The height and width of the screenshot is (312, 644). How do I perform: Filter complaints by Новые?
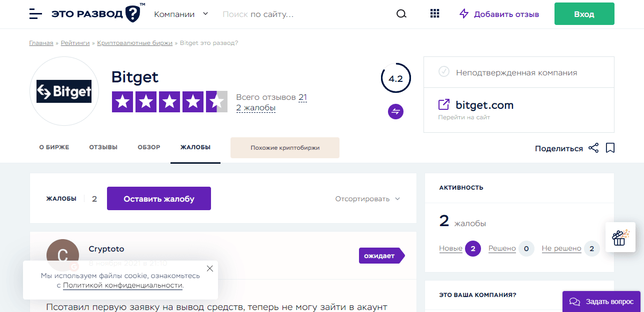[x=450, y=248]
